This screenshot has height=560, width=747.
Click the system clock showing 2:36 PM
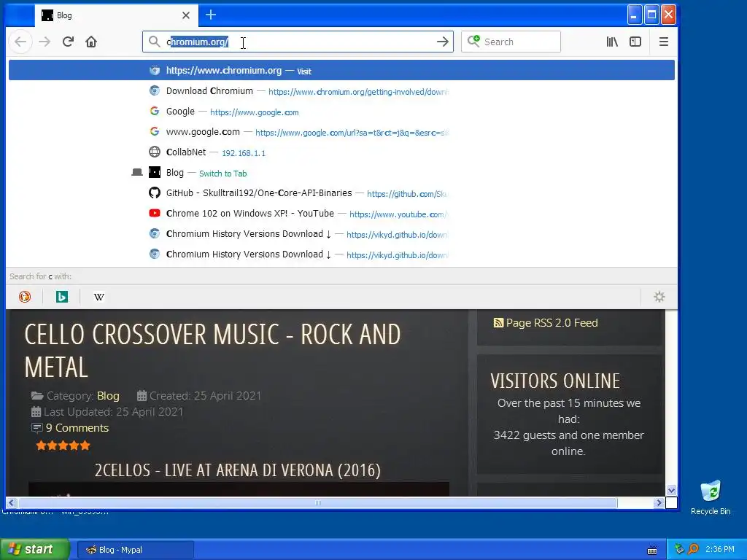pos(720,549)
